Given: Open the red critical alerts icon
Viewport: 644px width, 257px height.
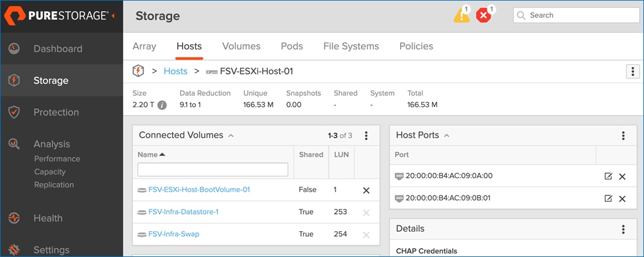Looking at the screenshot, I should 485,15.
